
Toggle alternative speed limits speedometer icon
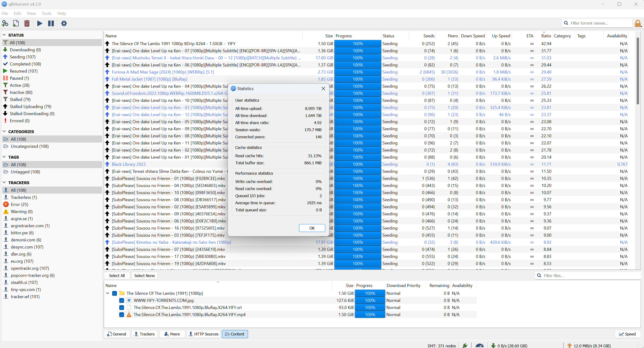pyautogui.click(x=479, y=345)
